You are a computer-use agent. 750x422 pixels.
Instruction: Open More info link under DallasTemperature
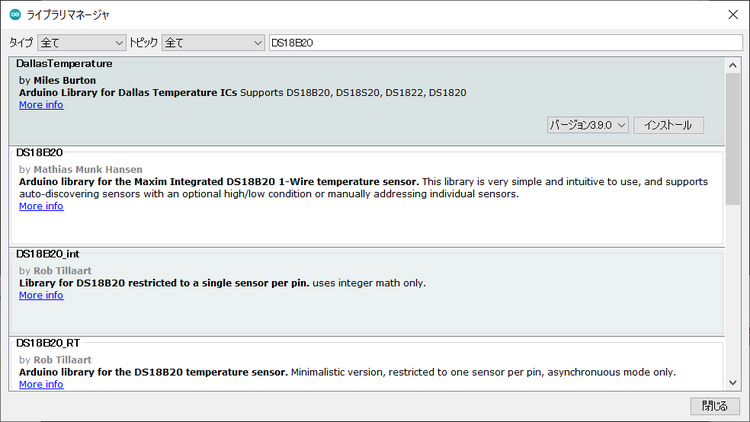41,105
